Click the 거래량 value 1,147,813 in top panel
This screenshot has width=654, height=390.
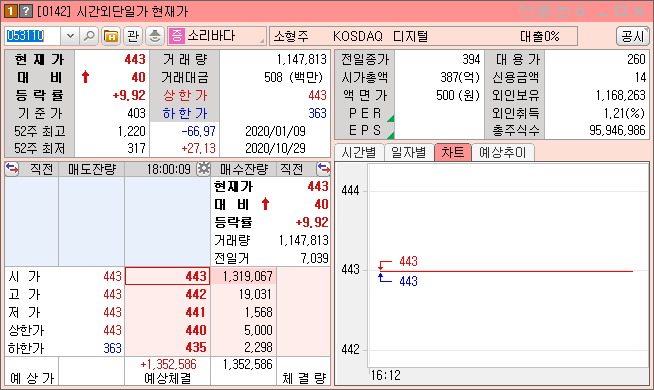302,59
